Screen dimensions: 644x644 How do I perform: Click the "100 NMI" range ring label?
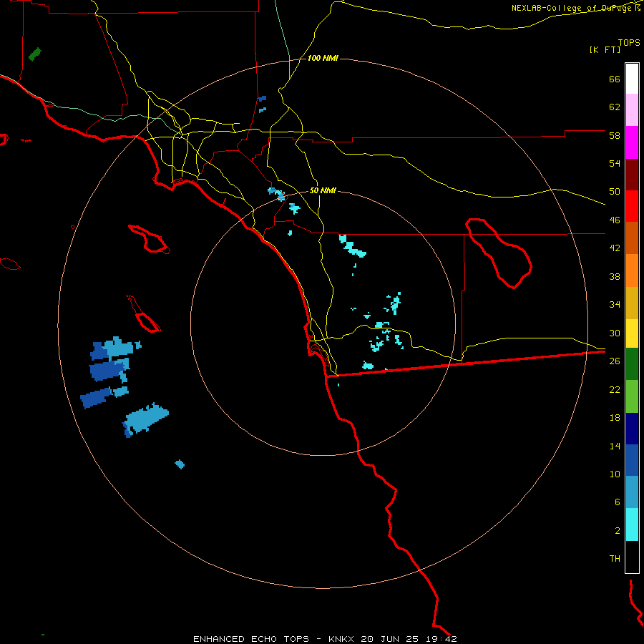323,59
